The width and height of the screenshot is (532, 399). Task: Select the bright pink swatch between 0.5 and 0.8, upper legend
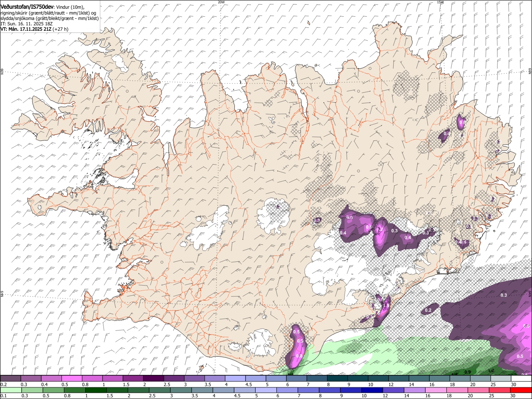(71, 379)
